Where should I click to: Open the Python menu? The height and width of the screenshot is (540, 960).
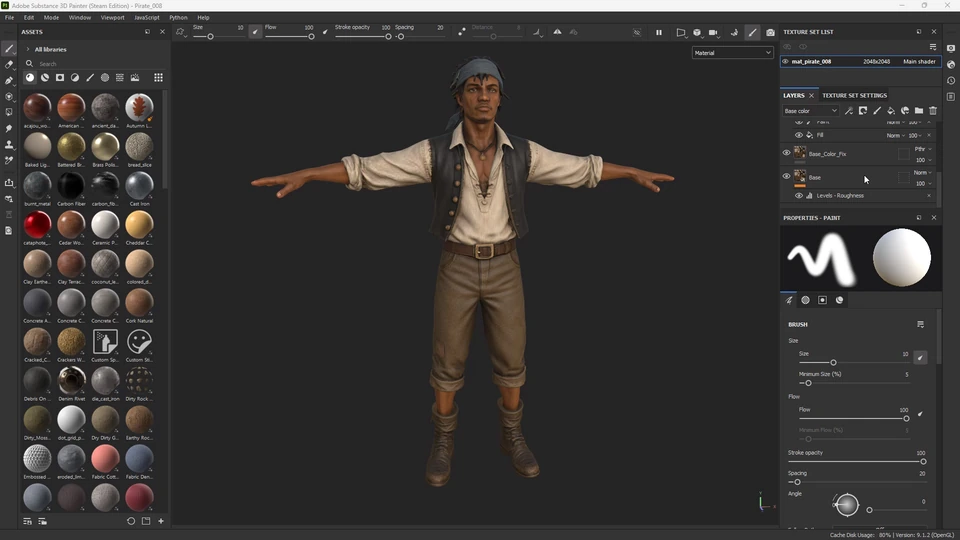pyautogui.click(x=178, y=17)
